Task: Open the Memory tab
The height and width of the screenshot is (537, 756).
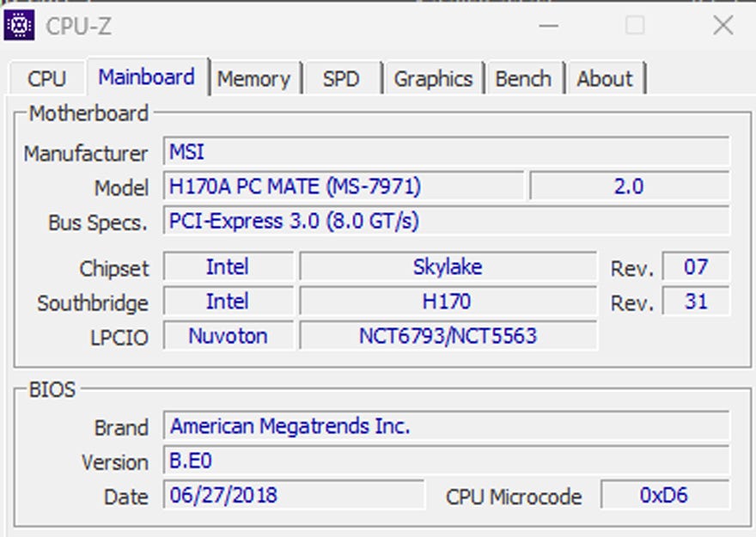Action: tap(253, 79)
